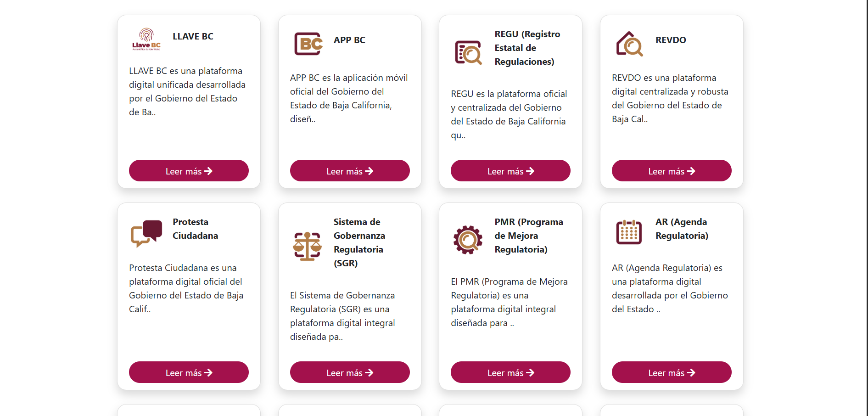Open Leer más for AR Agenda Regulatoria
Screen dimensions: 868x416
[x=672, y=372]
